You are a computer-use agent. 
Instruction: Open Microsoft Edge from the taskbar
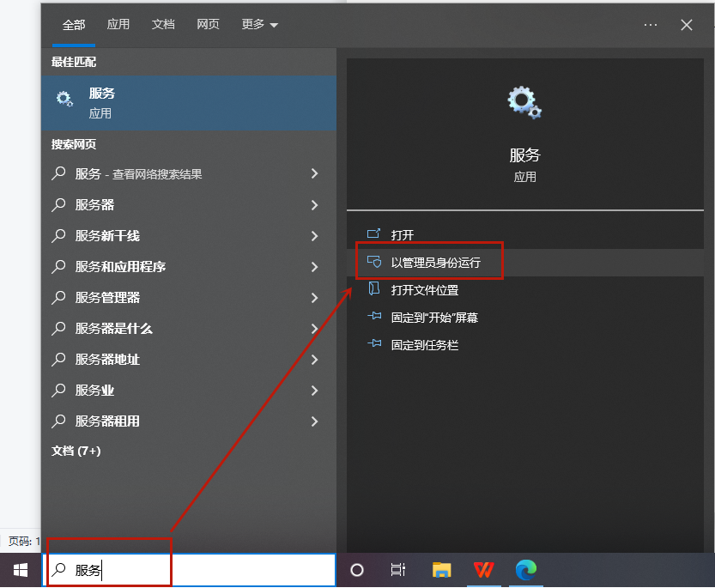click(526, 569)
